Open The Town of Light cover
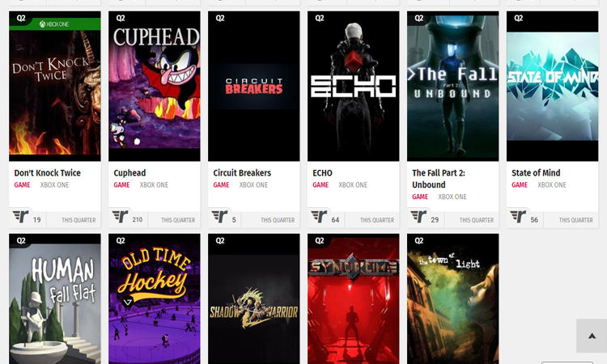This screenshot has height=364, width=607. 453,298
